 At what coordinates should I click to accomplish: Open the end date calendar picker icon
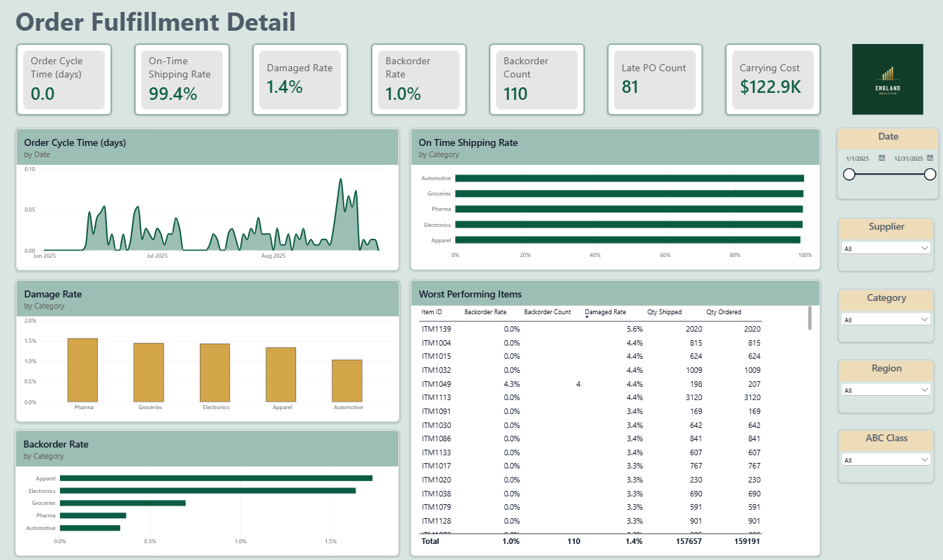930,159
